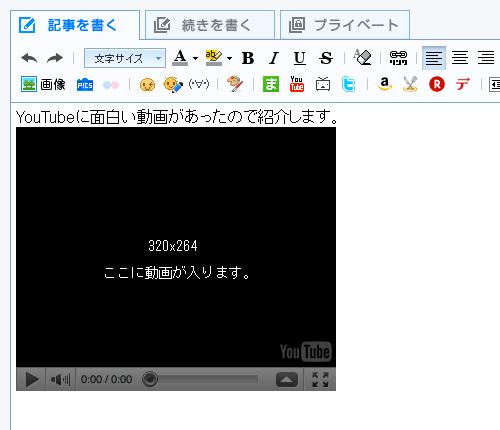Image resolution: width=500 pixels, height=430 pixels.
Task: Play the embedded video
Action: [32, 379]
